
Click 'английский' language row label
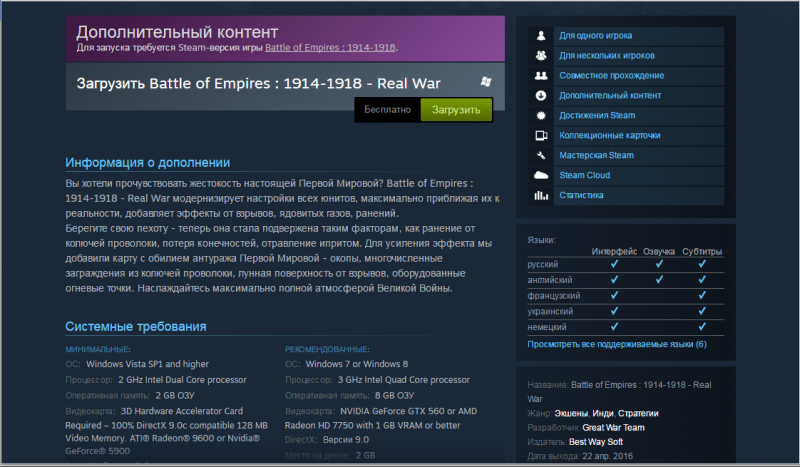550,280
